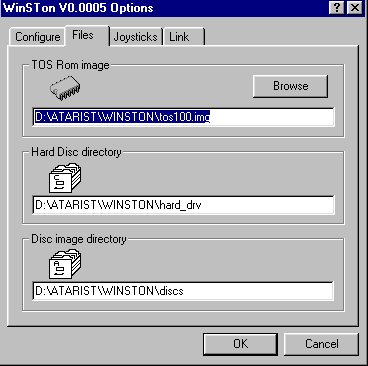Close the WinSTon Options dialog

pyautogui.click(x=354, y=7)
